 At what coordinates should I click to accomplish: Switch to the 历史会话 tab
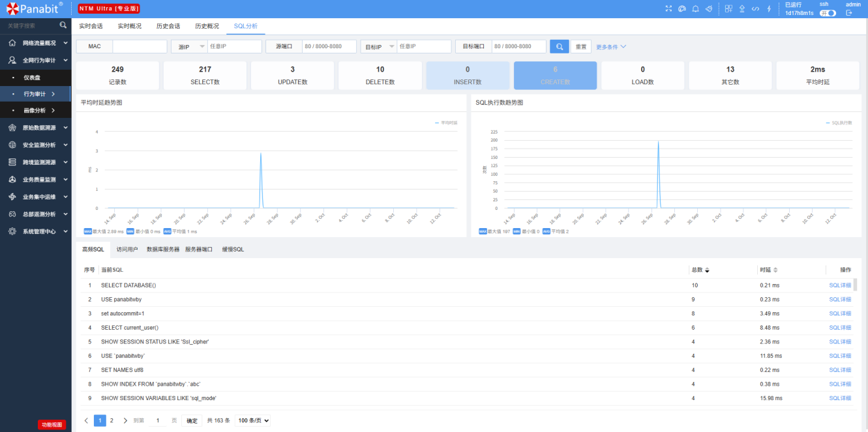[x=168, y=26]
